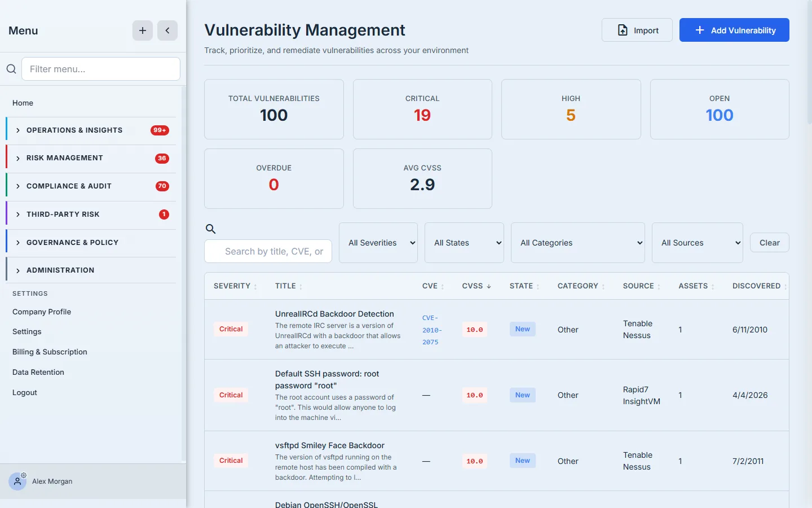The width and height of the screenshot is (812, 508).
Task: Open Data Retention page
Action: pyautogui.click(x=38, y=372)
